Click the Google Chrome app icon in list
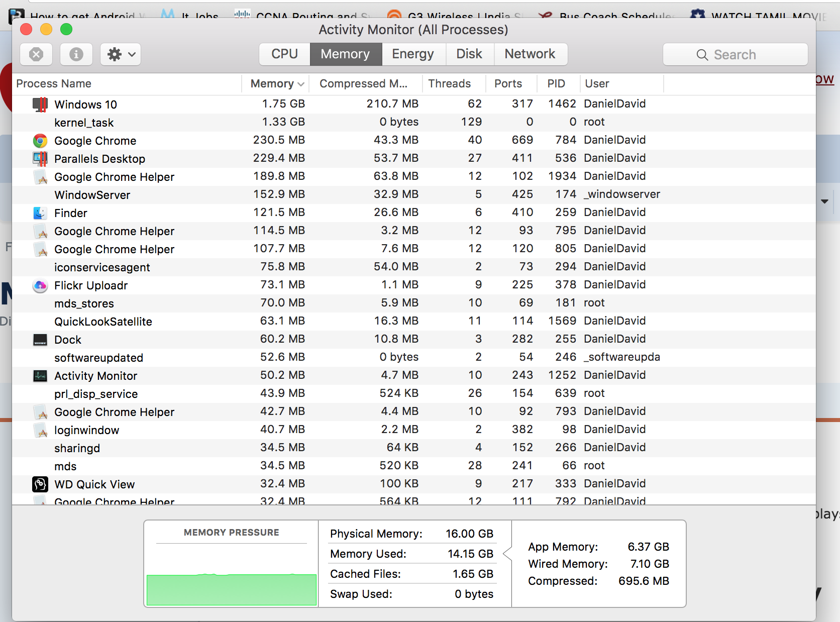This screenshot has width=840, height=622. pos(40,141)
